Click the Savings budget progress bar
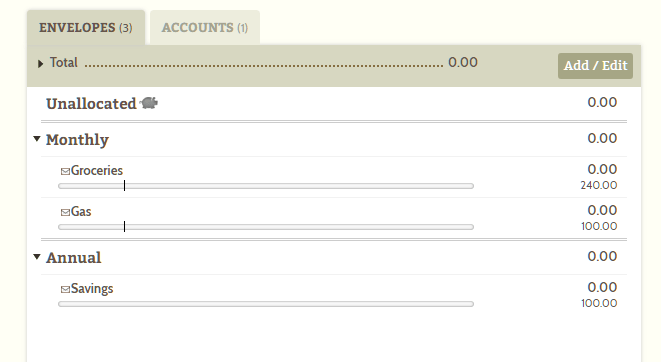Viewport: 661px width, 362px height. tap(266, 304)
